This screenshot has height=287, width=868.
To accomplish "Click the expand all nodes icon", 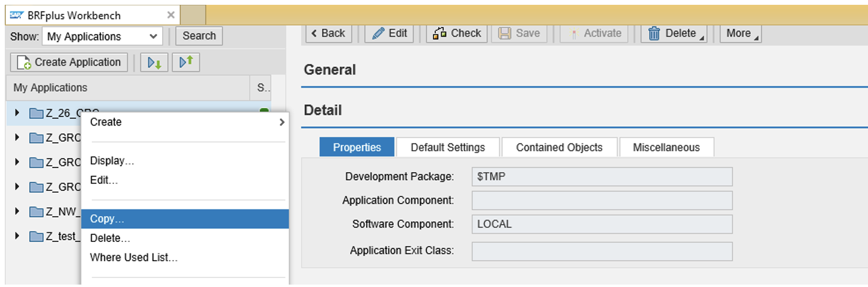I will (154, 62).
